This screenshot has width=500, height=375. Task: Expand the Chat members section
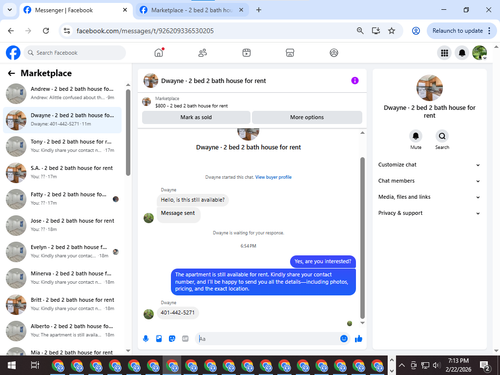pyautogui.click(x=429, y=181)
